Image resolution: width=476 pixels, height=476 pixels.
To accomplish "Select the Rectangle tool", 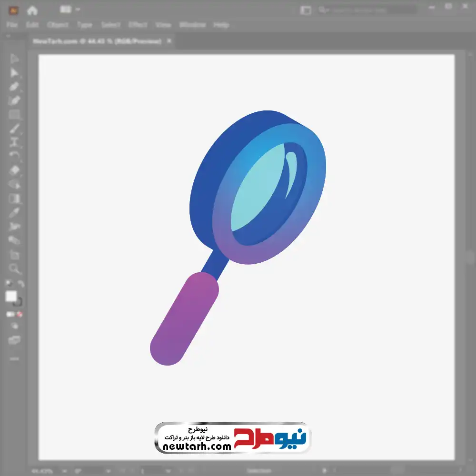I will (14, 114).
